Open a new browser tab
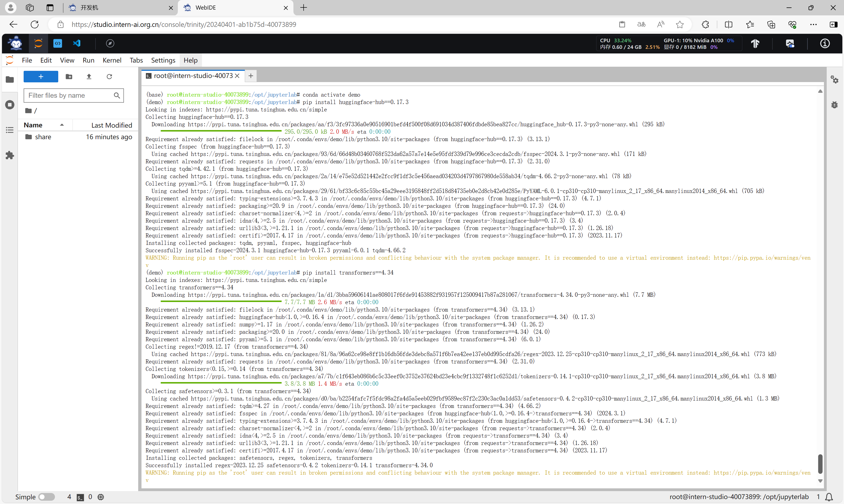The height and width of the screenshot is (504, 844). [304, 7]
